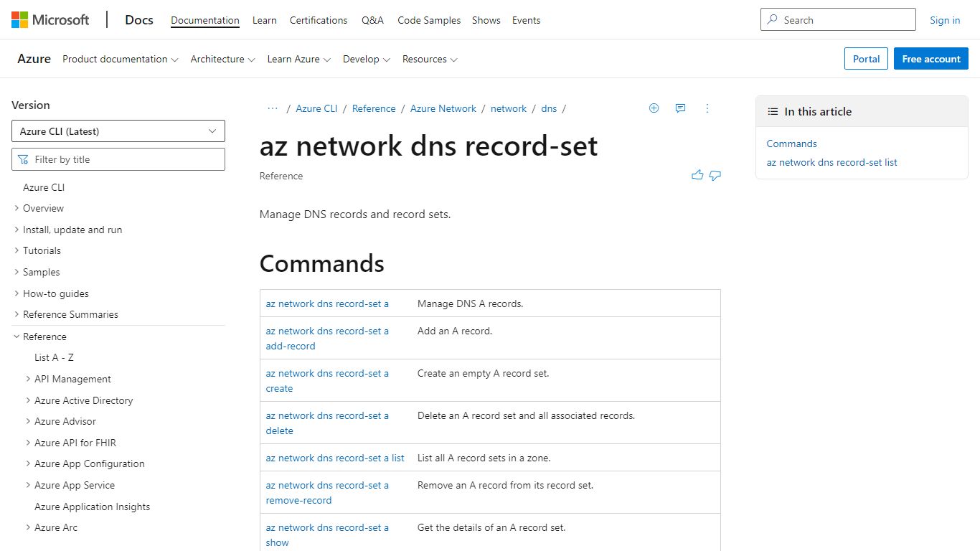The width and height of the screenshot is (980, 551).
Task: Open Azure Network breadcrumb link
Action: click(443, 108)
